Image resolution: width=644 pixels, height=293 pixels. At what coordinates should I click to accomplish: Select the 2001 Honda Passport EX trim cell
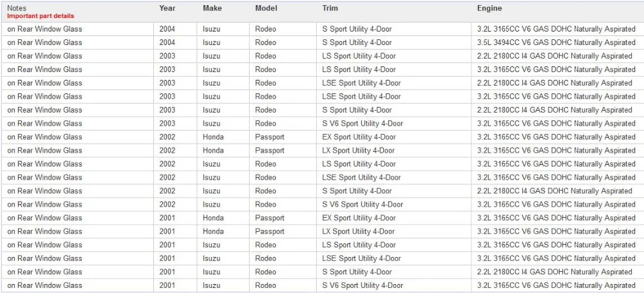tap(359, 218)
